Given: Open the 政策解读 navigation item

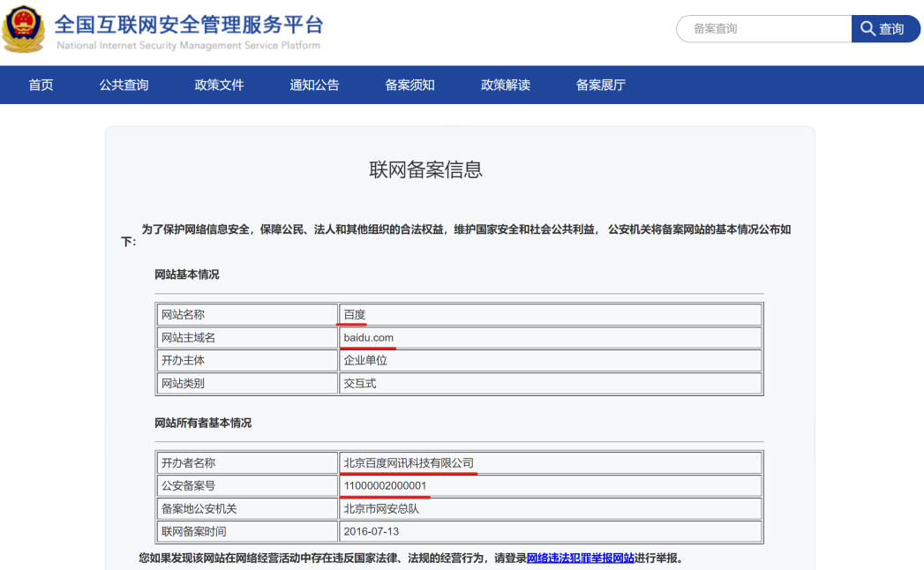Looking at the screenshot, I should pyautogui.click(x=506, y=85).
